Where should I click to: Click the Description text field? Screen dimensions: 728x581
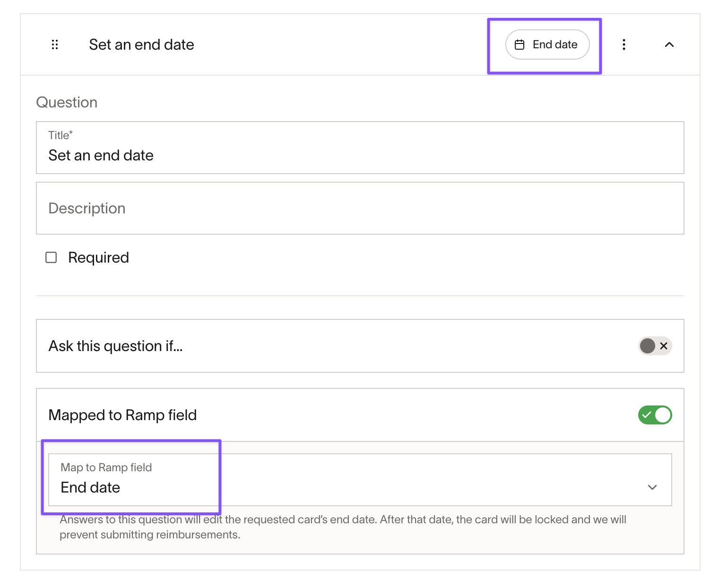(x=360, y=208)
